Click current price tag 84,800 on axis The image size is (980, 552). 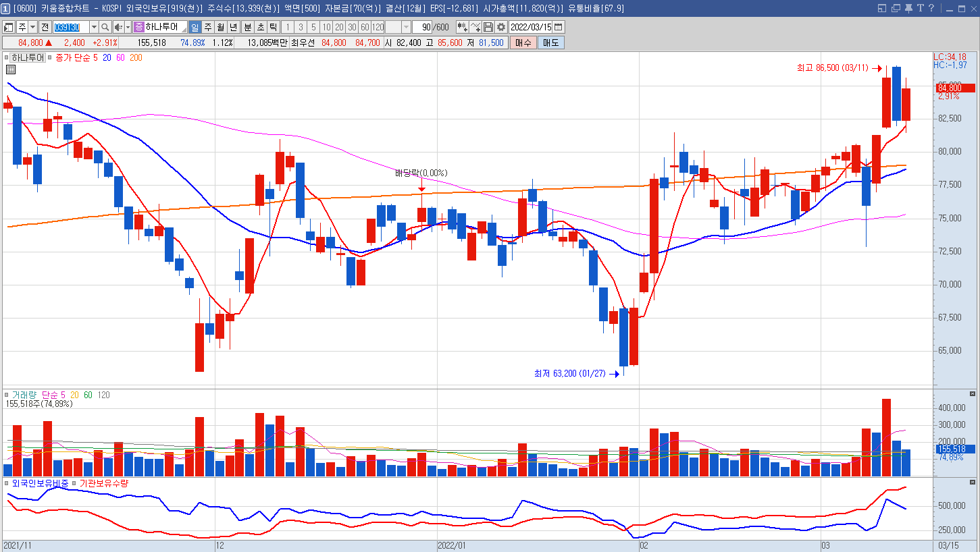(x=955, y=88)
